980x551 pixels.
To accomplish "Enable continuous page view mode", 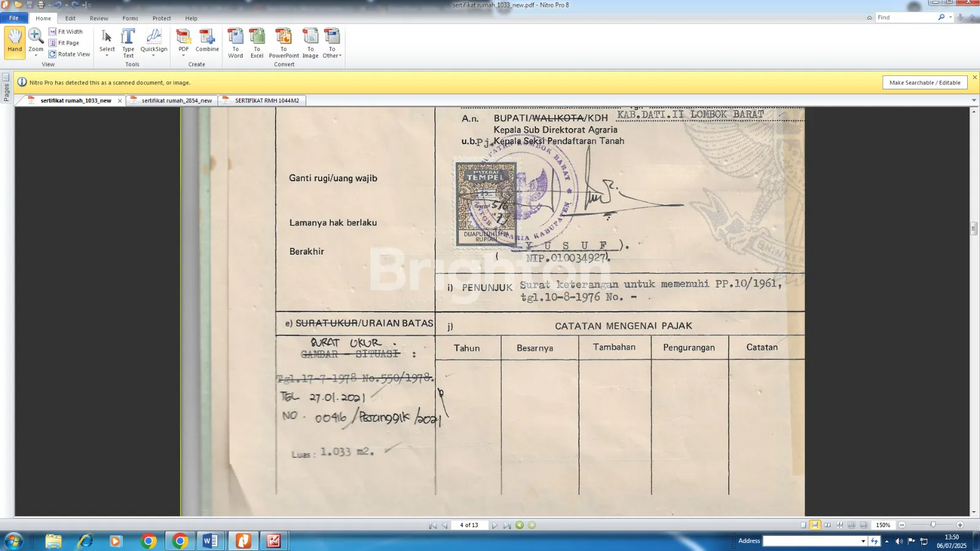I will coord(815,525).
